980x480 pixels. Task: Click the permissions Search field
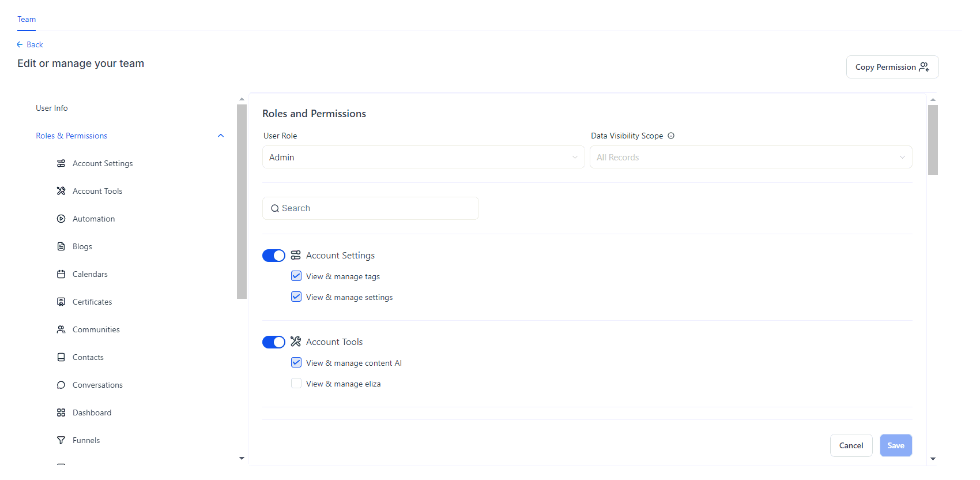tap(371, 208)
